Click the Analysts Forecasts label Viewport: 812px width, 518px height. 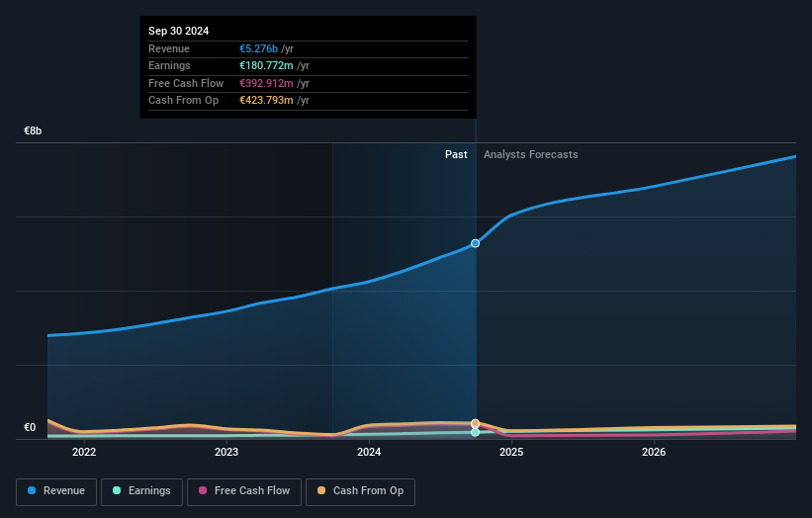click(531, 154)
